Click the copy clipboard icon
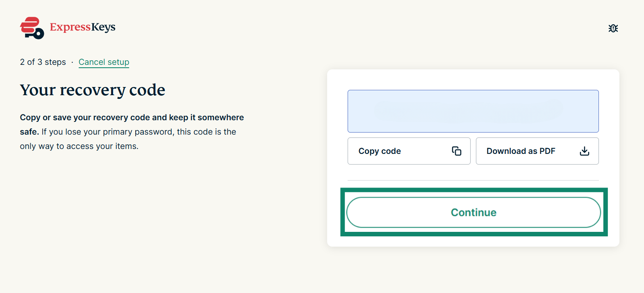Viewport: 644px width, 293px height. [456, 151]
